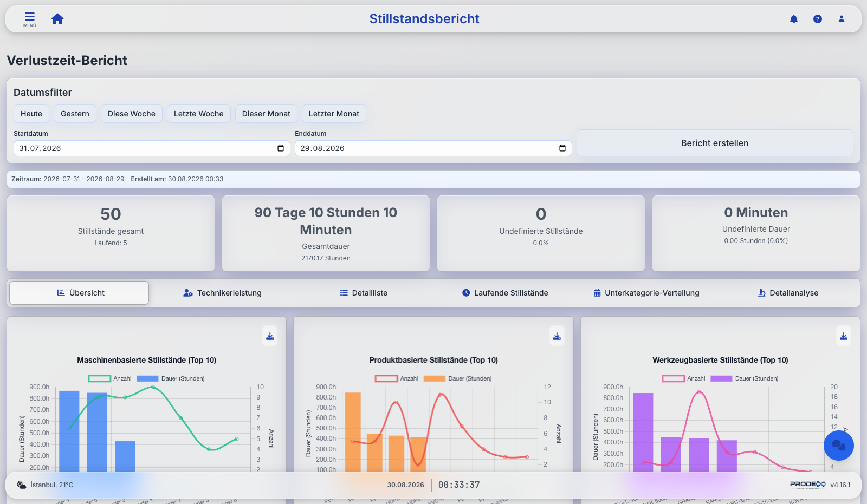Select the Letzte Woche filter
Screen dimensions: 867x504
(199, 114)
